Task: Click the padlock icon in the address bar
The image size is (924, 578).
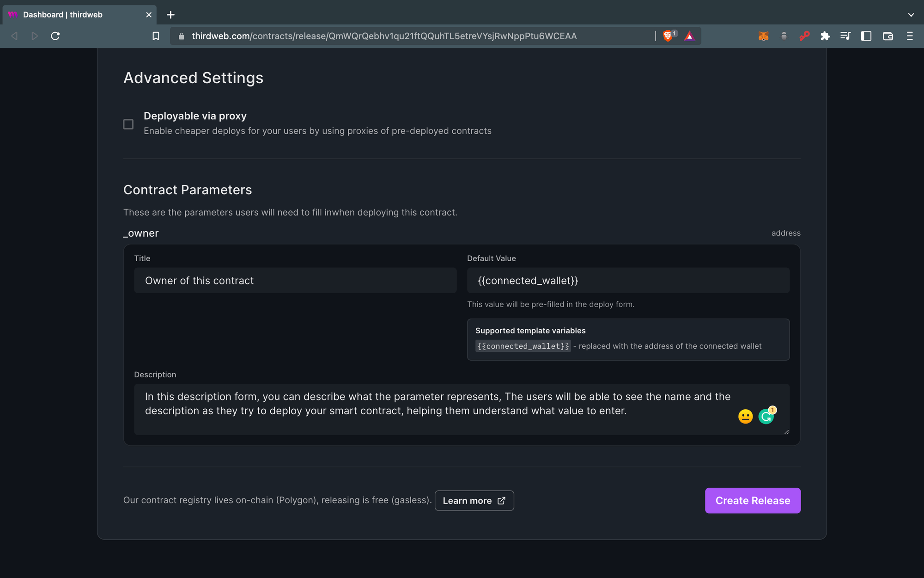Action: [182, 36]
